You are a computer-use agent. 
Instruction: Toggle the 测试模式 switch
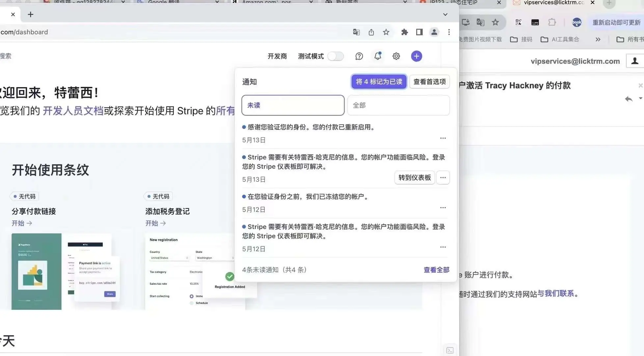(335, 56)
